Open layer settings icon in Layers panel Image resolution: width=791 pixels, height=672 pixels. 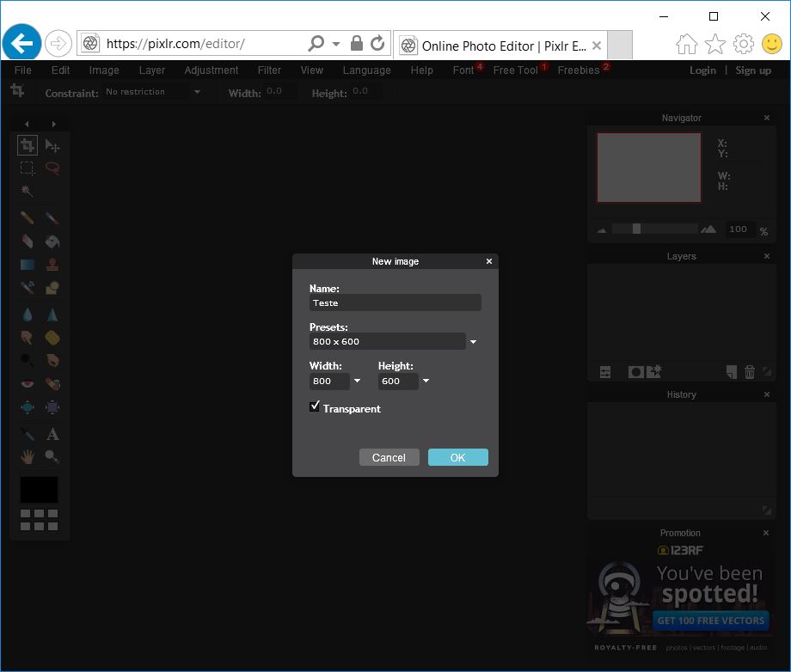(x=605, y=372)
